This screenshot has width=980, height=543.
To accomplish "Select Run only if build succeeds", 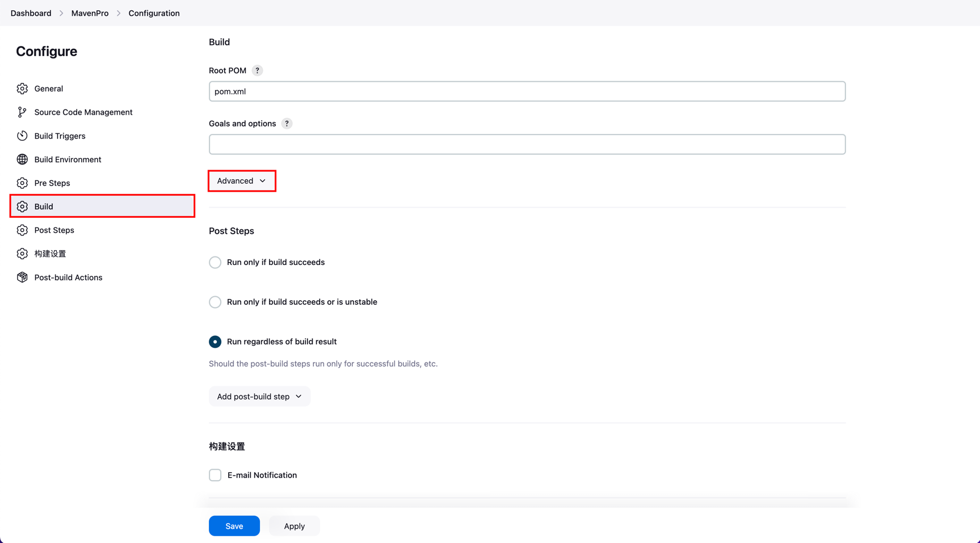I will click(x=215, y=262).
